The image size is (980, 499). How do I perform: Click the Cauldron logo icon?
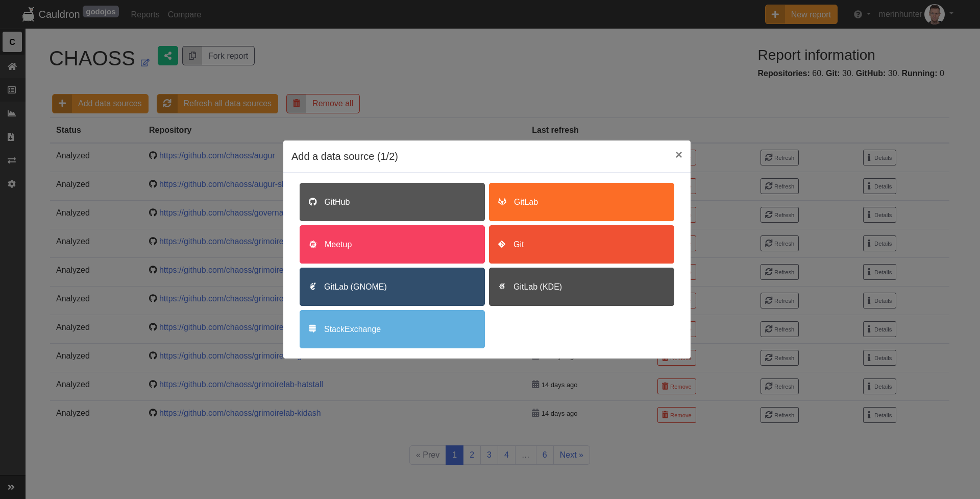pyautogui.click(x=29, y=14)
